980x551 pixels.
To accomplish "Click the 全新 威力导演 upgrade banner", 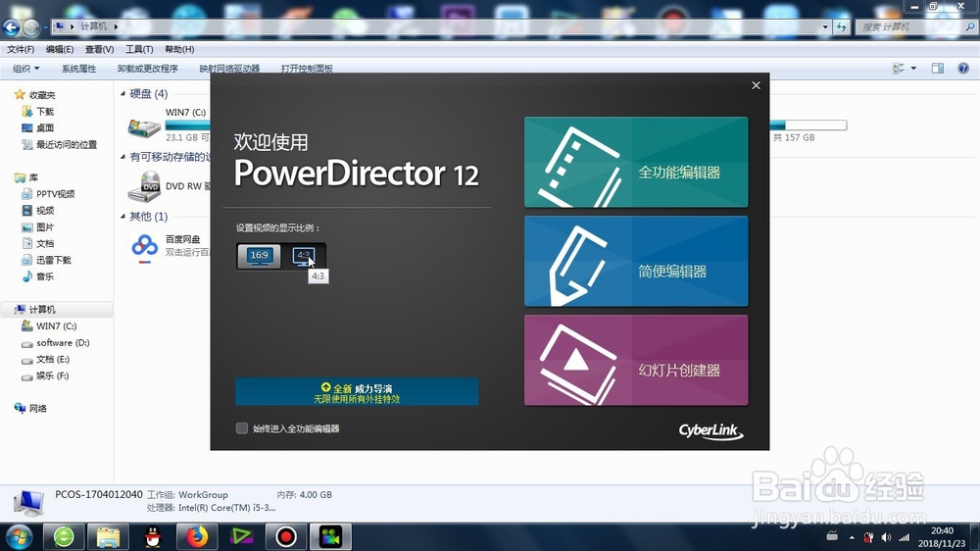I will (x=357, y=391).
